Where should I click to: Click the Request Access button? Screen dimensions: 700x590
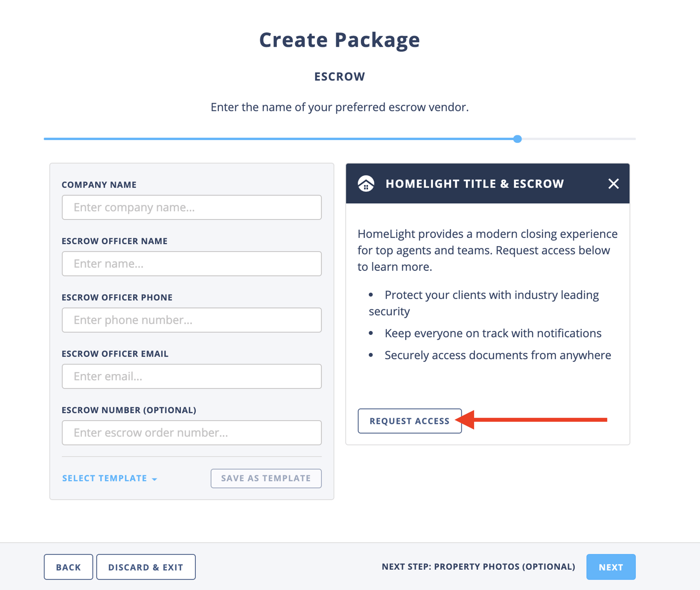[x=409, y=421]
